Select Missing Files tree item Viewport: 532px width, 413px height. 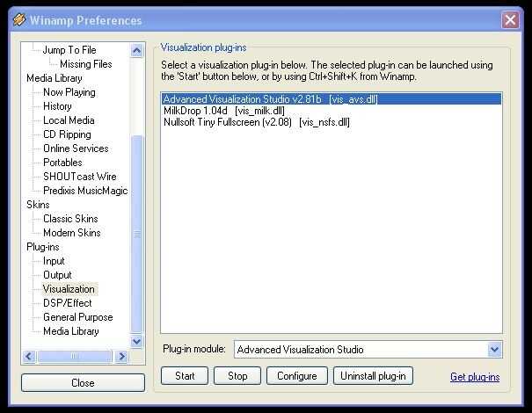click(x=86, y=64)
